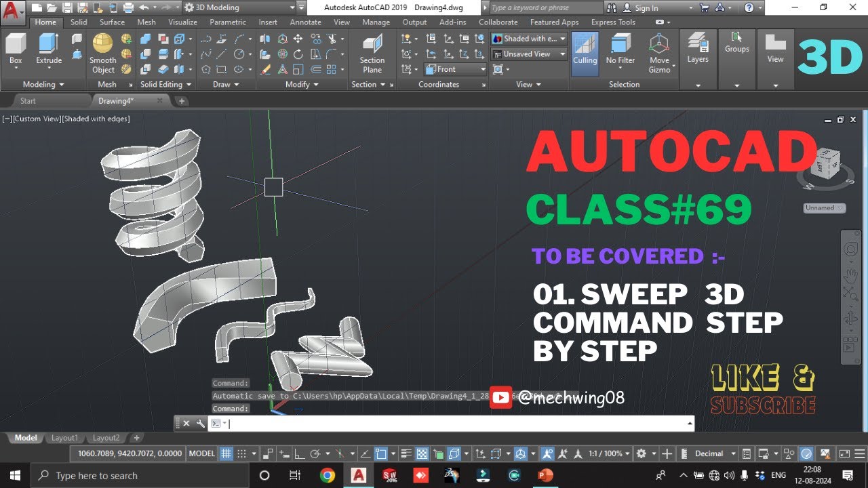
Task: Open the Solid ribbon tab
Action: pyautogui.click(x=79, y=22)
